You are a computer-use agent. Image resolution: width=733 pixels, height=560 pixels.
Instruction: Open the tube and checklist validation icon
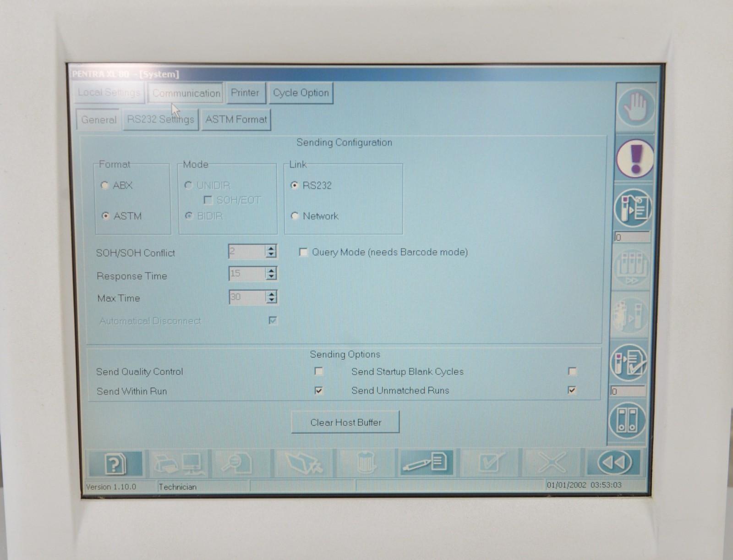point(629,362)
